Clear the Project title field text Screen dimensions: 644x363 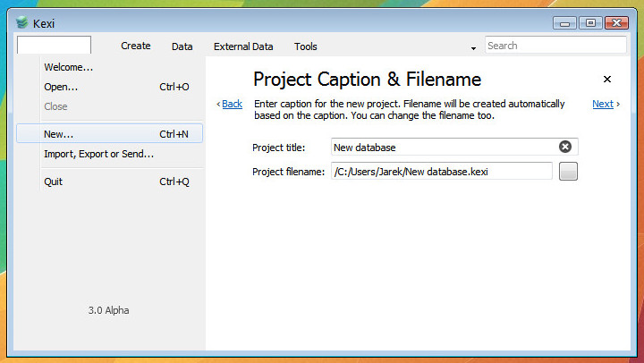pos(565,147)
